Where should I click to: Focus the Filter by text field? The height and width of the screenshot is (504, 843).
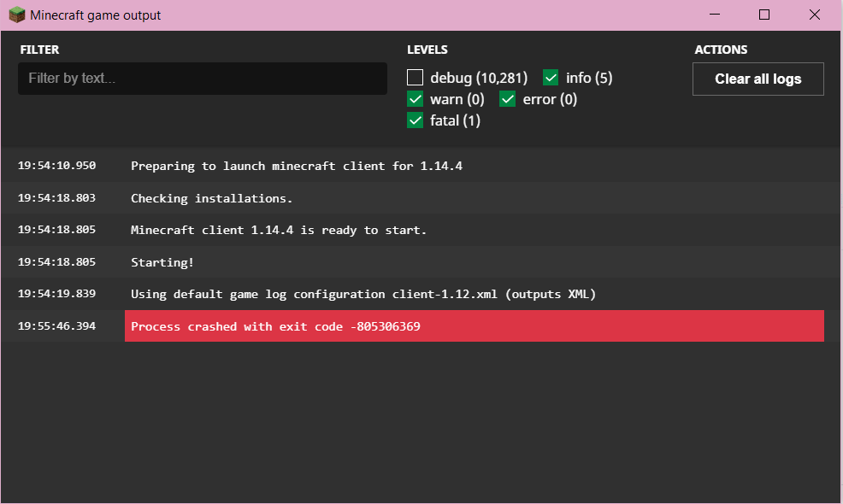203,79
